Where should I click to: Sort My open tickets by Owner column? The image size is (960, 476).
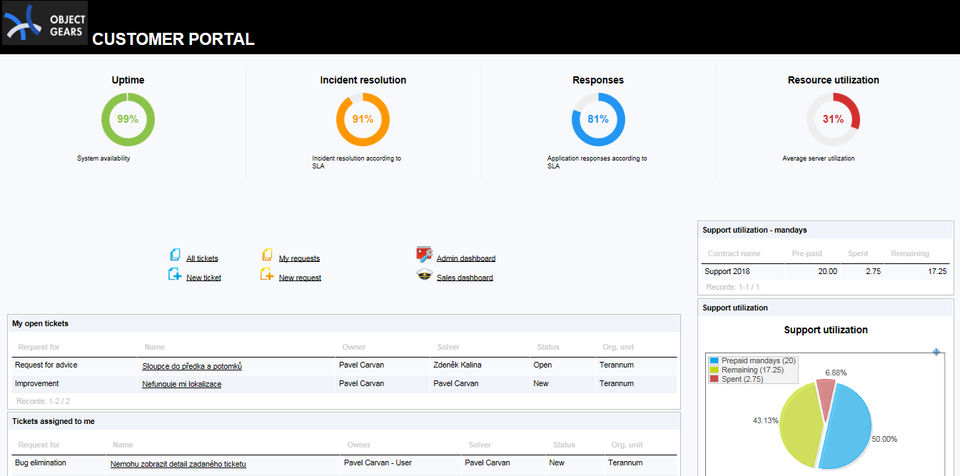(354, 347)
